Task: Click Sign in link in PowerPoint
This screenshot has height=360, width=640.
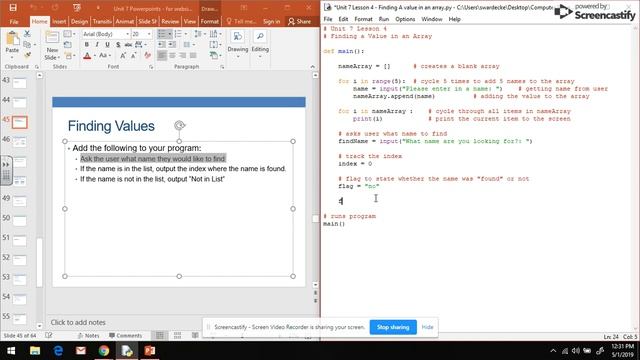Action: coord(271,21)
